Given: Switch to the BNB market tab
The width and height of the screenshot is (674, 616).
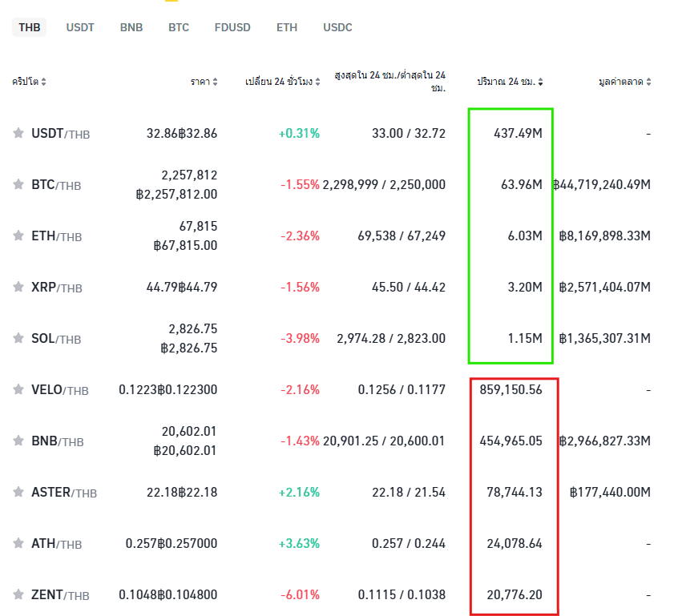Looking at the screenshot, I should [131, 27].
